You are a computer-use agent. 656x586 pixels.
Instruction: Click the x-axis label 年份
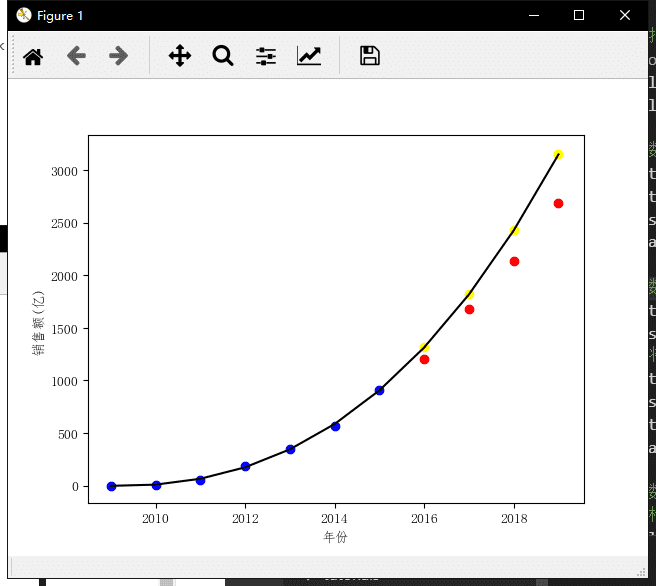pos(335,538)
